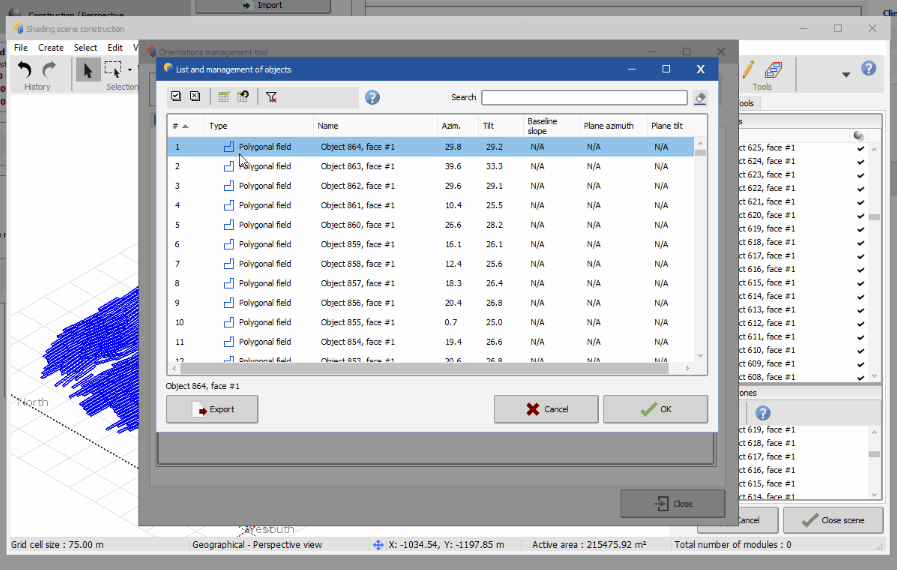Click the Close scene button
Viewport: 897px width, 570px height.
(833, 520)
